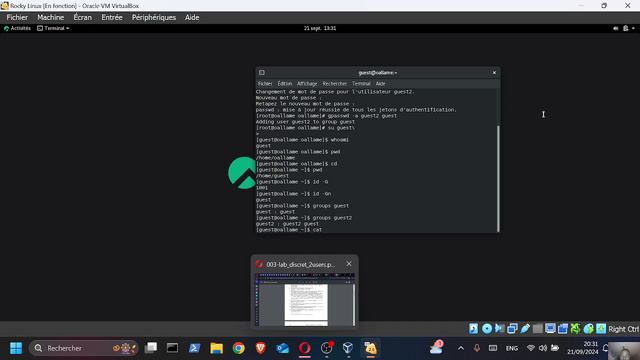Click the terminal window menu icon at top-left
Screen dimensions: 640x360
point(262,73)
